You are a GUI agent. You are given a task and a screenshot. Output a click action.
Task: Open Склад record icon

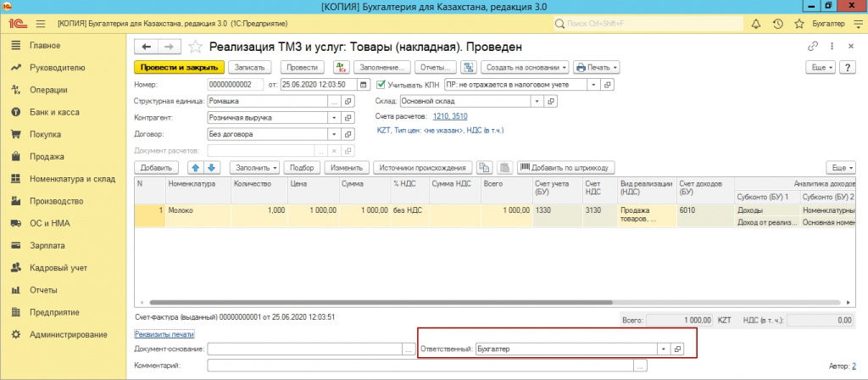[551, 102]
